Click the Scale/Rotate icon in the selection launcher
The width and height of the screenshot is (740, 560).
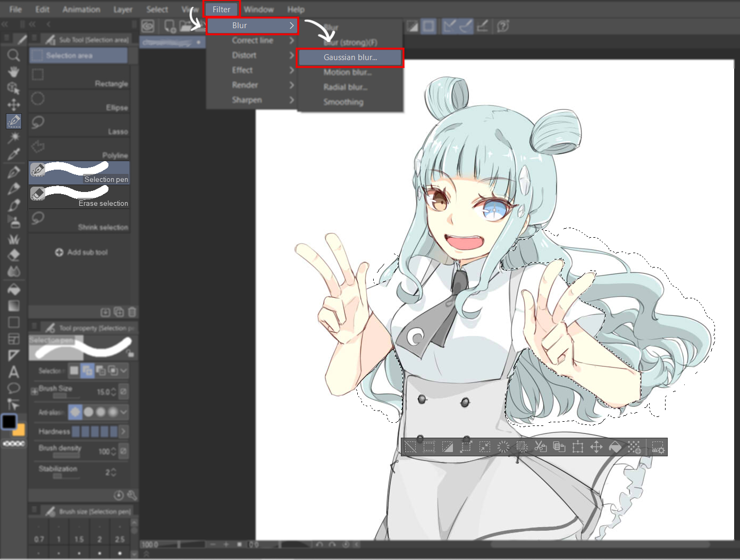(x=577, y=447)
